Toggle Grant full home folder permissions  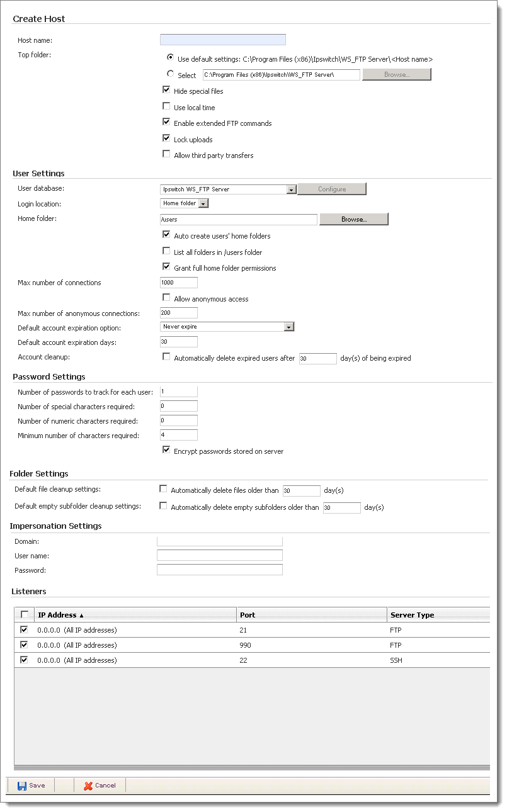pos(166,268)
